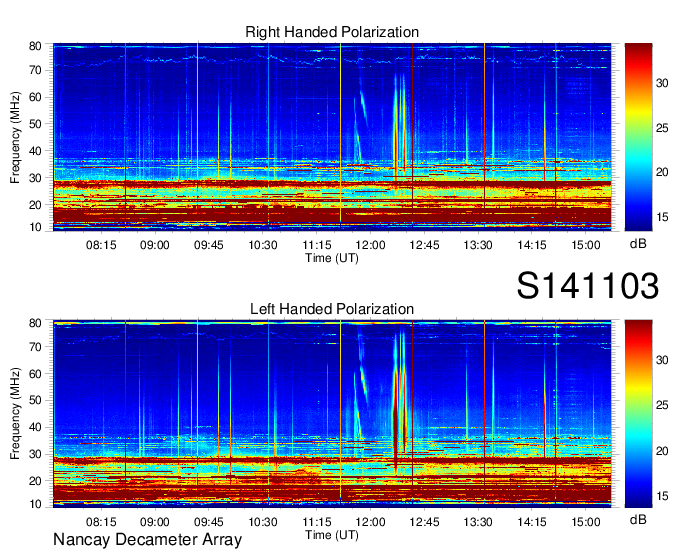Click 12:00 time tick under Right Handed plot
680x552 pixels.
[x=370, y=245]
